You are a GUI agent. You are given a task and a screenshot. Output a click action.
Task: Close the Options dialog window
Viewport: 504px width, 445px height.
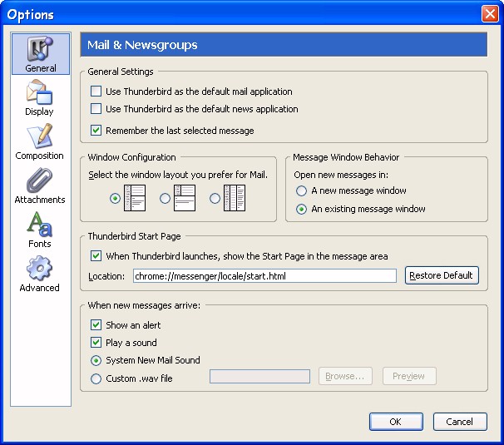coord(490,14)
